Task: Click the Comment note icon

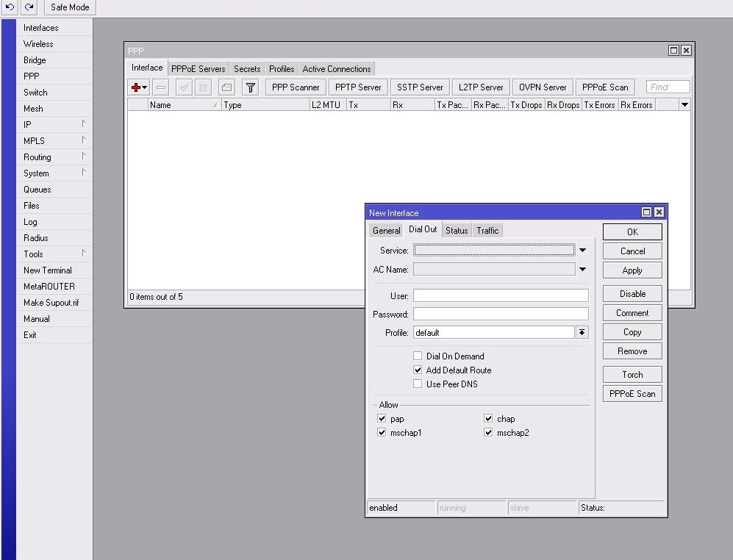Action: pyautogui.click(x=226, y=87)
